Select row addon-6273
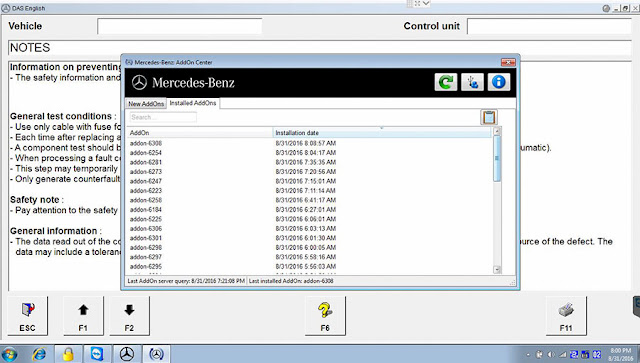The image size is (640, 363). click(x=309, y=171)
